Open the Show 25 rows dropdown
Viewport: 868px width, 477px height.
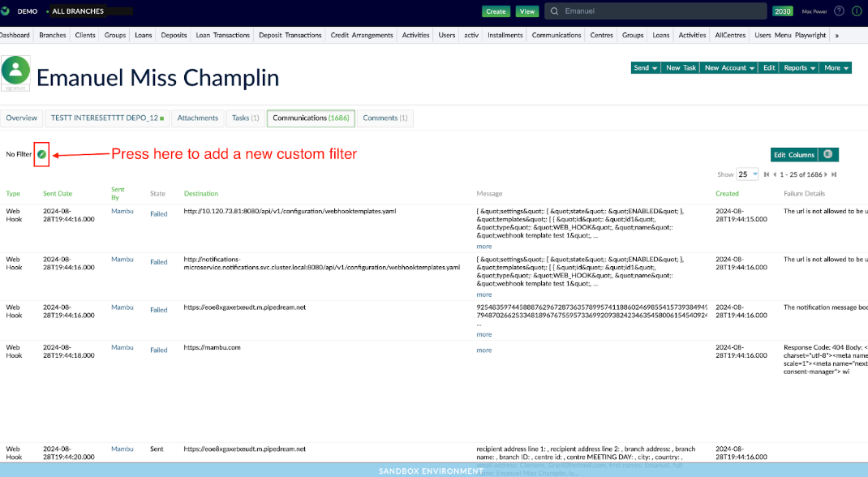747,174
